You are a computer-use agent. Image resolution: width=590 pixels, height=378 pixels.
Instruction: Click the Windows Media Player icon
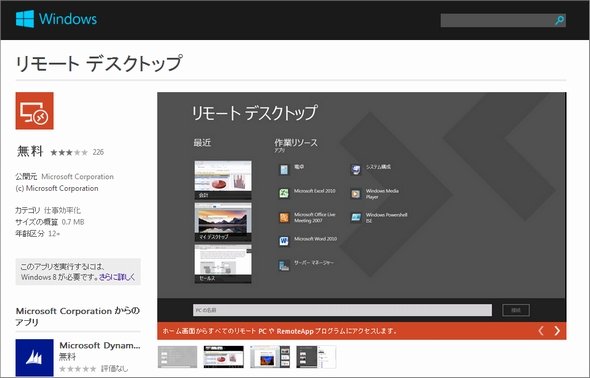coord(356,193)
